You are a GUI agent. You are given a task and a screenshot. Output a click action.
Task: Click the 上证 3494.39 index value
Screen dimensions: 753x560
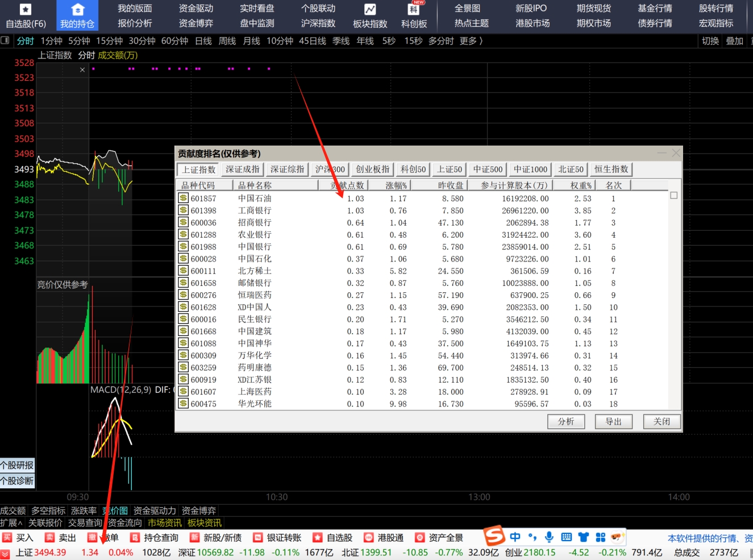(x=50, y=553)
